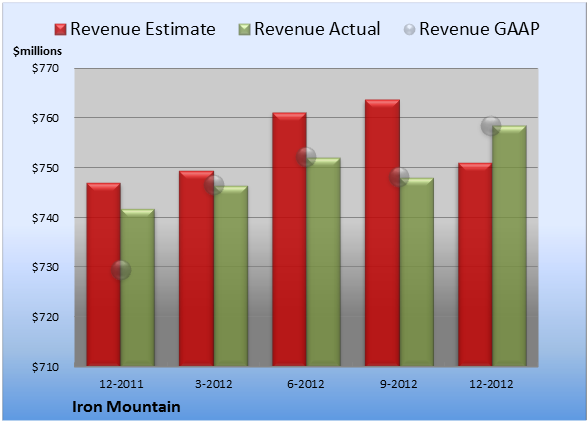The image size is (588, 422).
Task: Click the $750 axis value
Action: [45, 168]
